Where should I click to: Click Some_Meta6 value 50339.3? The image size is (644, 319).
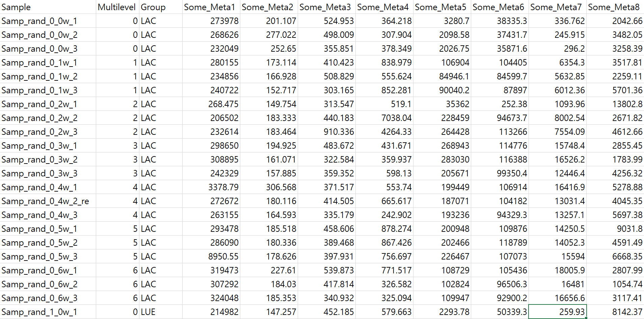coord(500,312)
